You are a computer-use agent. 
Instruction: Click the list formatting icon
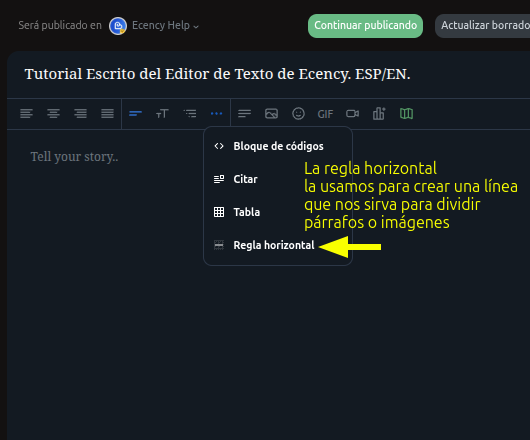click(x=190, y=114)
